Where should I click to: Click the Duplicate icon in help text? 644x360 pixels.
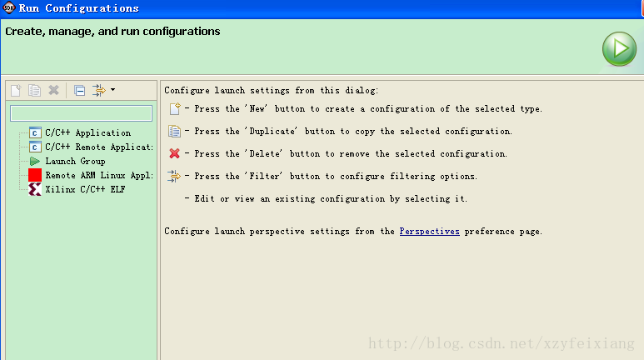[x=175, y=131]
